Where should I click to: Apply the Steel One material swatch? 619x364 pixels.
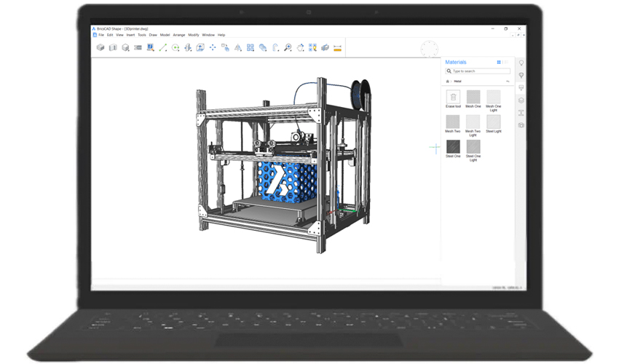point(453,146)
